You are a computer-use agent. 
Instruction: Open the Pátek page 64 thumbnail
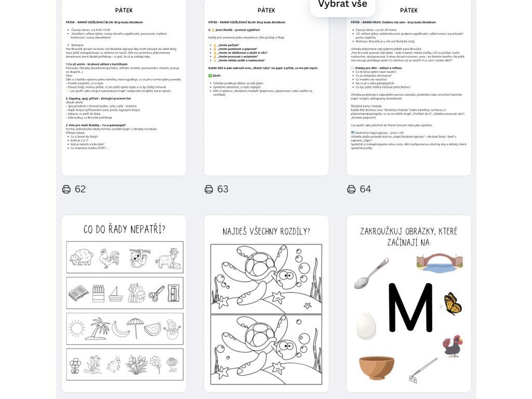tap(409, 87)
